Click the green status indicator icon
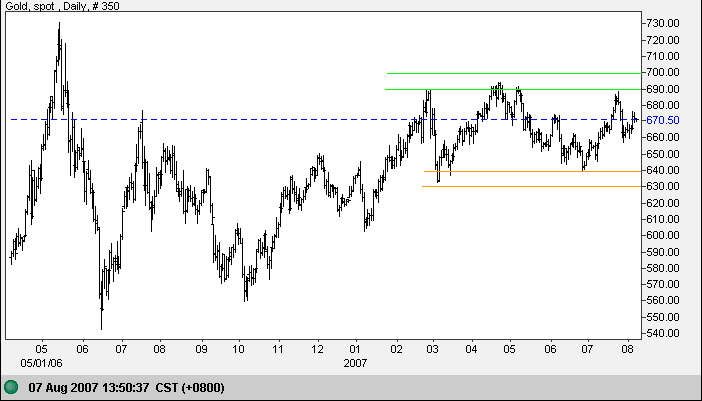 (11, 387)
